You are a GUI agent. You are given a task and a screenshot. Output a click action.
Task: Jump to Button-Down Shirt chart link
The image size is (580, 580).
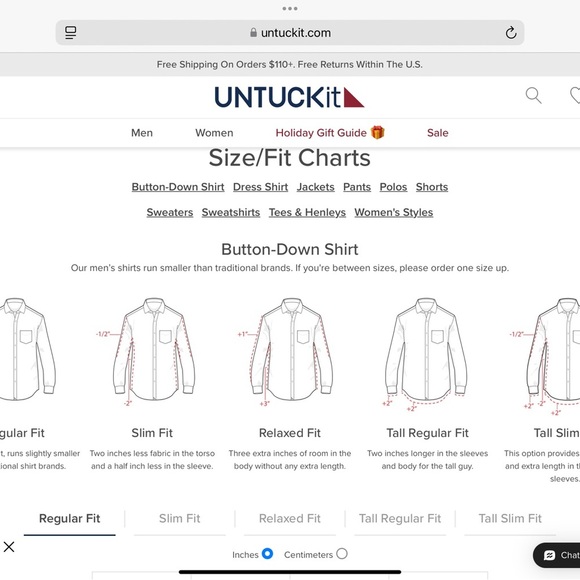coord(178,187)
